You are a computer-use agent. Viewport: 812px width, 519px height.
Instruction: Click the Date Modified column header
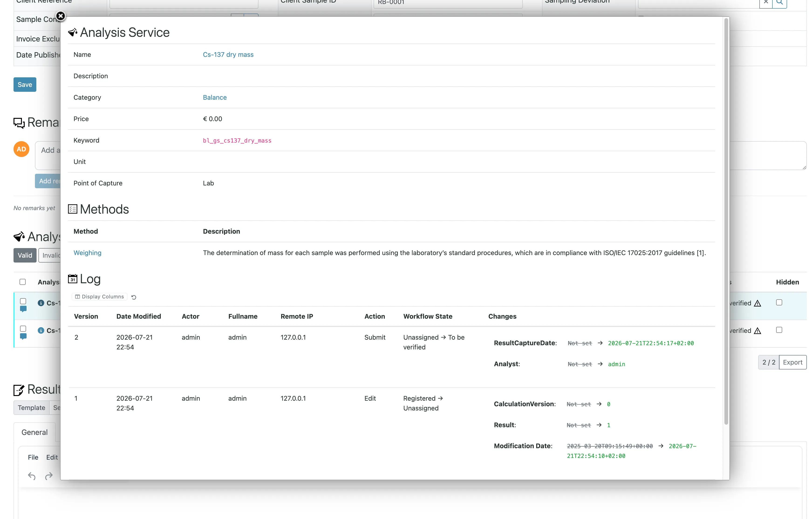(139, 316)
